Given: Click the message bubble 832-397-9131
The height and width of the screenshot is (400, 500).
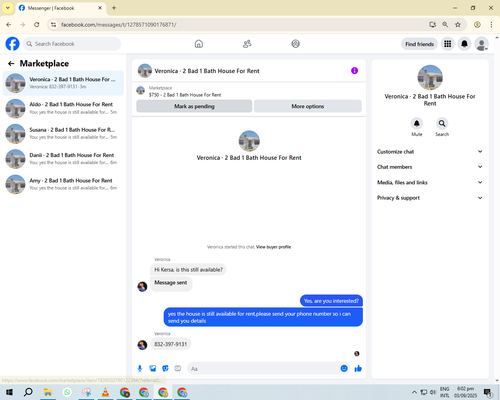Looking at the screenshot, I should tap(171, 344).
